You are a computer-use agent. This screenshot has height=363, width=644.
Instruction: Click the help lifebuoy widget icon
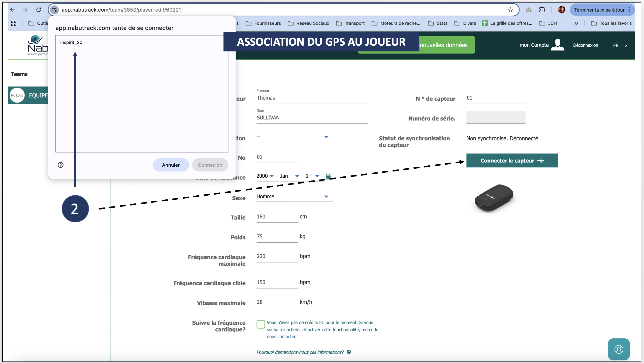point(619,349)
